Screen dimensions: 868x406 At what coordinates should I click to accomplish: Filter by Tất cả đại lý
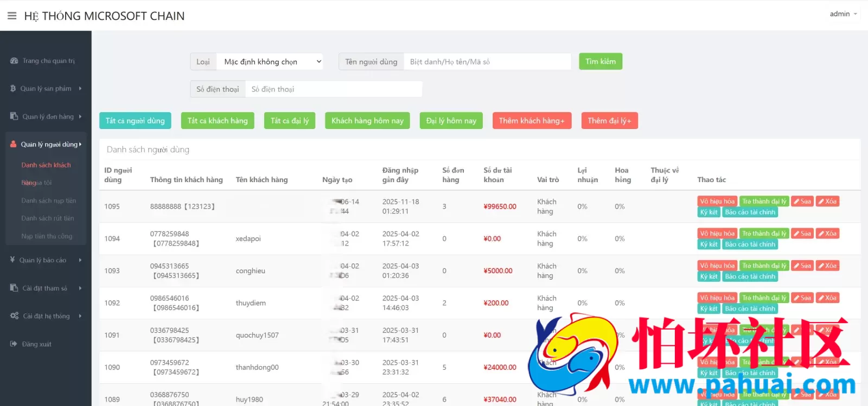(x=290, y=120)
